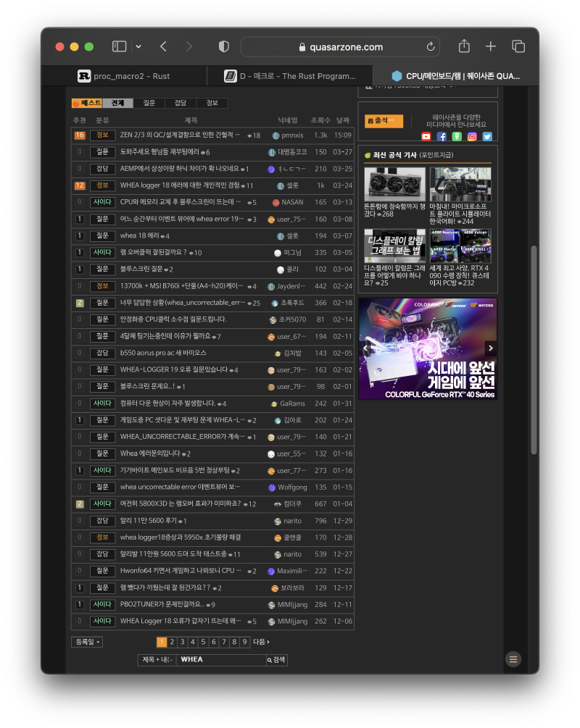The width and height of the screenshot is (580, 728).
Task: Reload the page in the address bar
Action: tap(431, 47)
